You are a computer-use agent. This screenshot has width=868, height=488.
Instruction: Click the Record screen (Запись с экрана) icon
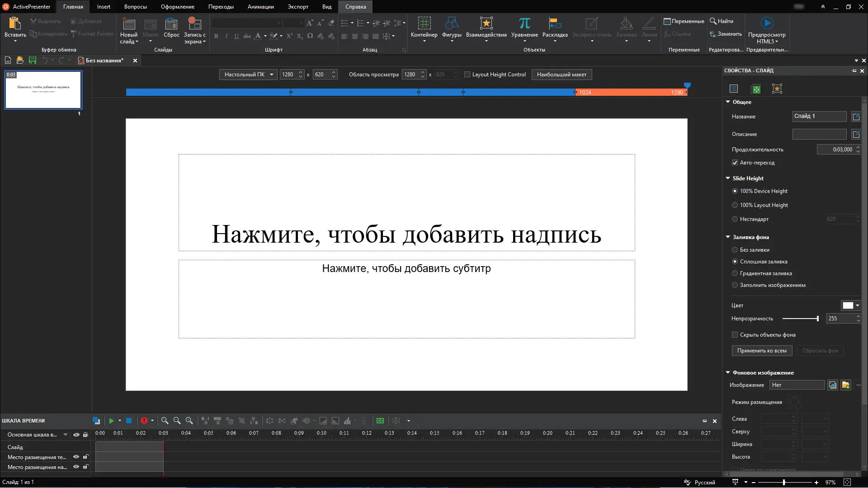(194, 23)
